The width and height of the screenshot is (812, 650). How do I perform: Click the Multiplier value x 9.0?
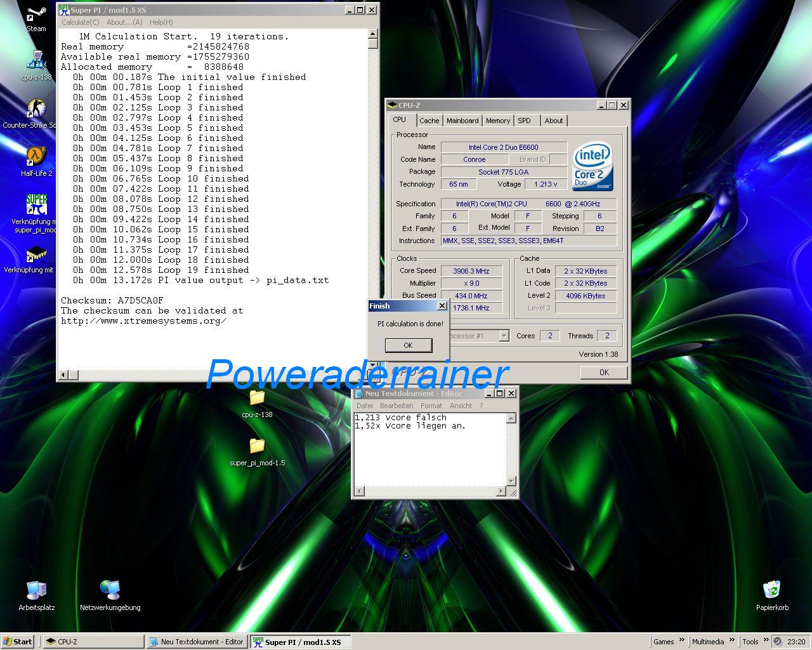[x=471, y=283]
